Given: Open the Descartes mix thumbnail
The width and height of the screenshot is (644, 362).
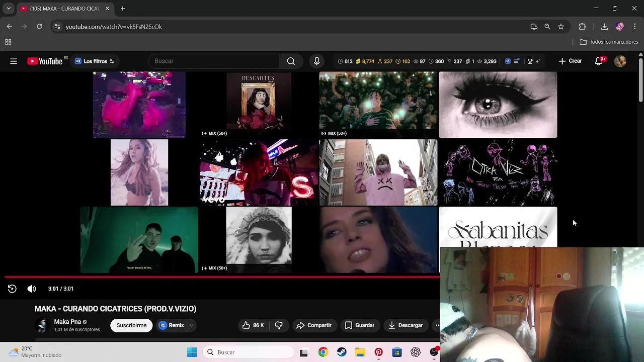Looking at the screenshot, I should coord(259,104).
